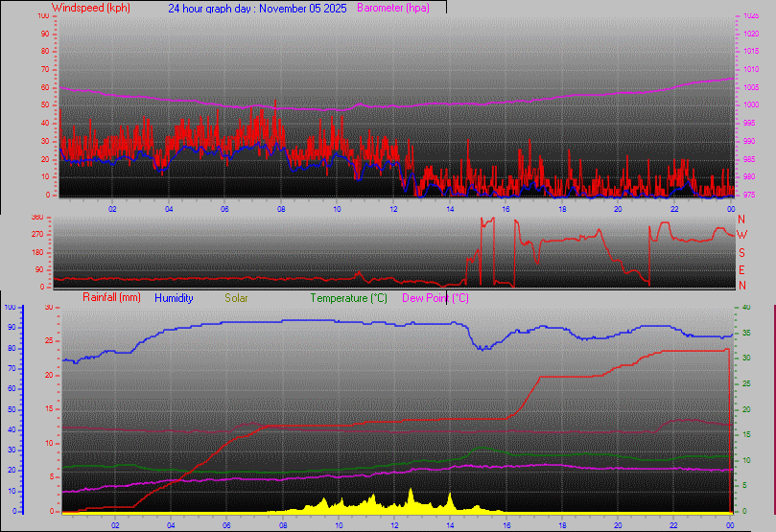Select the blue "Humidity" legend label

(174, 298)
